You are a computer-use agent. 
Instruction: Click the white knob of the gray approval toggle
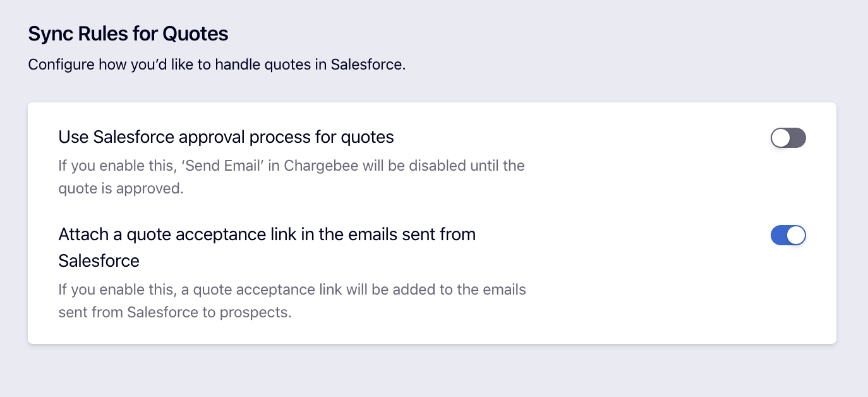pyautogui.click(x=781, y=138)
